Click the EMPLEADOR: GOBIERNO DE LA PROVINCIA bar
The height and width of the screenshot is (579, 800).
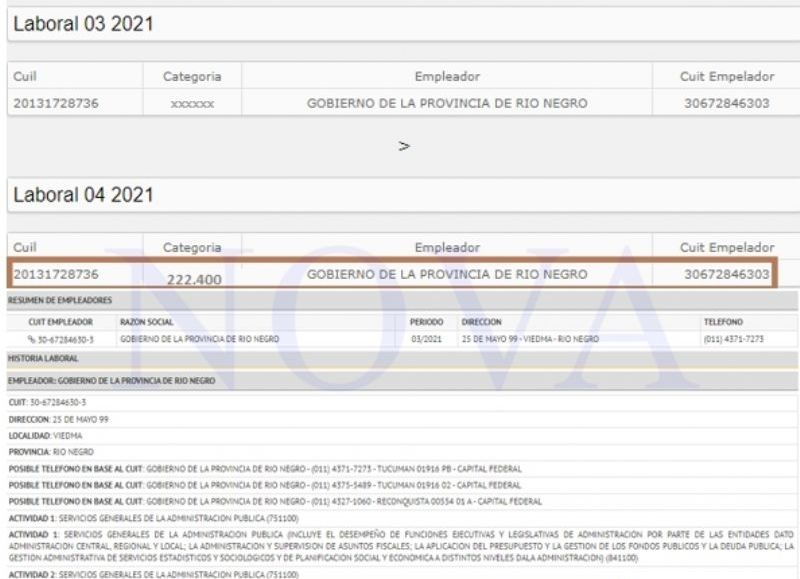(x=403, y=381)
